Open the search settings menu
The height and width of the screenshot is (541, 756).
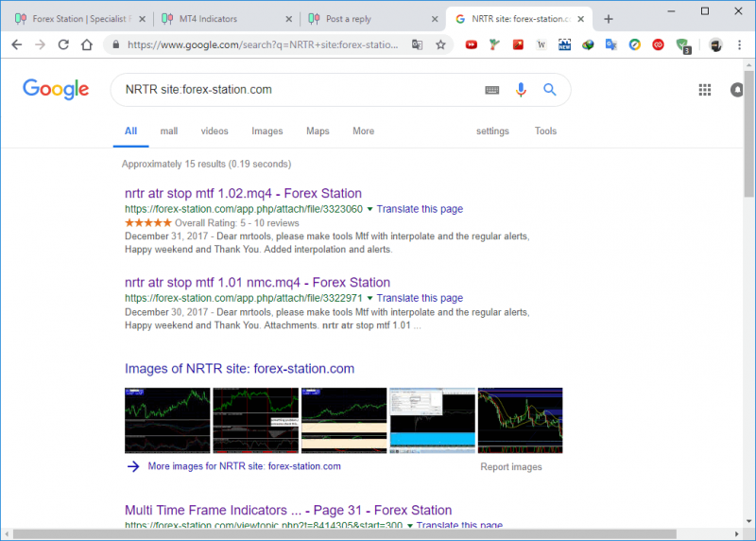492,131
